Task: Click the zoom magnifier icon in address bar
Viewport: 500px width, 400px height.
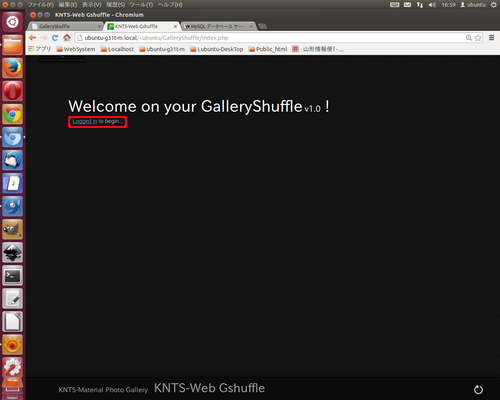Action: (469, 38)
